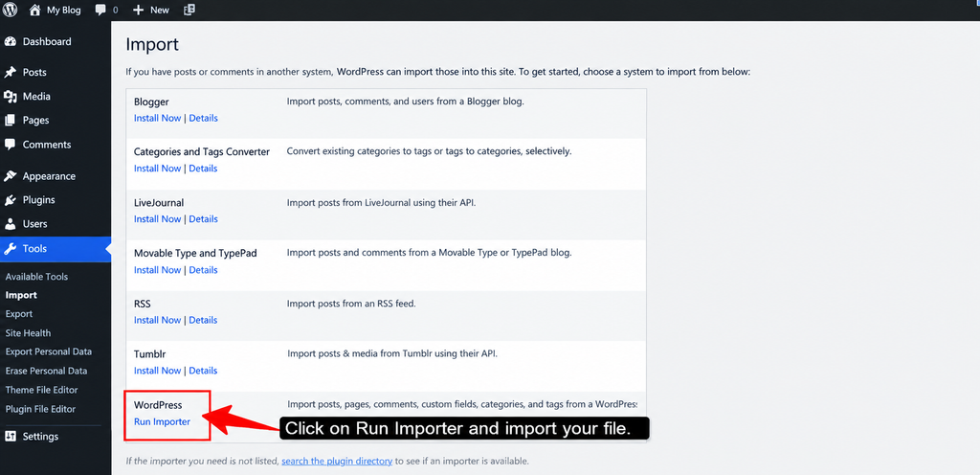Open Site Health submenu item
The width and height of the screenshot is (980, 475).
click(x=28, y=333)
